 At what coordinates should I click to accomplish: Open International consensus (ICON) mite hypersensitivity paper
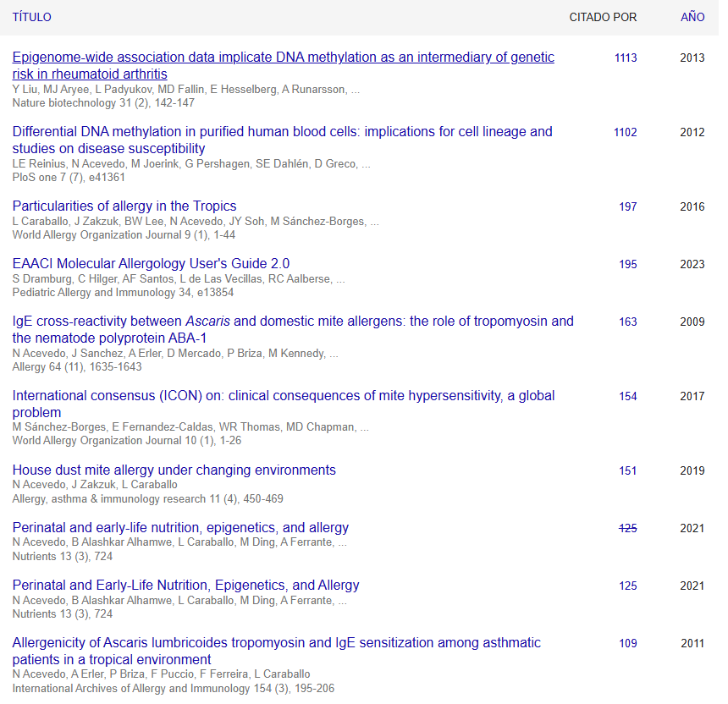click(x=284, y=396)
